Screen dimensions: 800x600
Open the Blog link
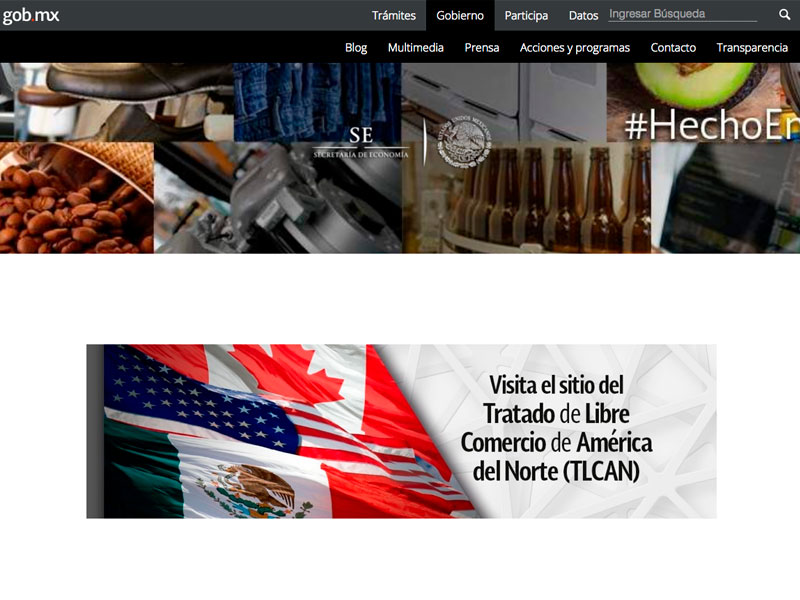click(356, 47)
